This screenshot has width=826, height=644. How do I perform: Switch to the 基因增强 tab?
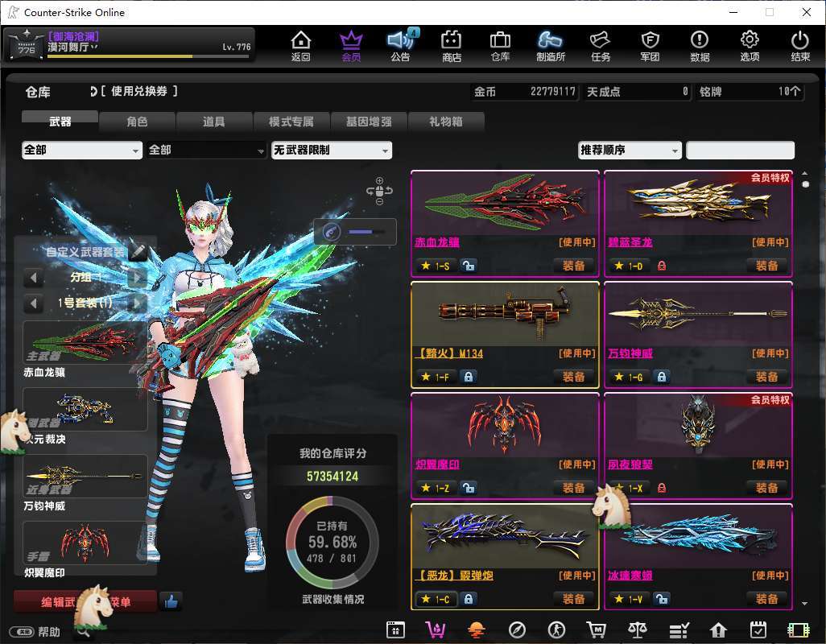369,121
